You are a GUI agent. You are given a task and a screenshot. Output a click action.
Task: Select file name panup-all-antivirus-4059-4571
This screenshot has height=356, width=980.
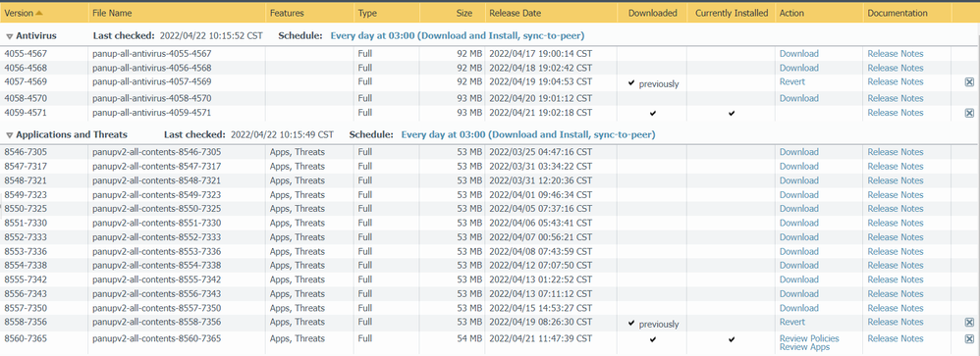tap(152, 113)
